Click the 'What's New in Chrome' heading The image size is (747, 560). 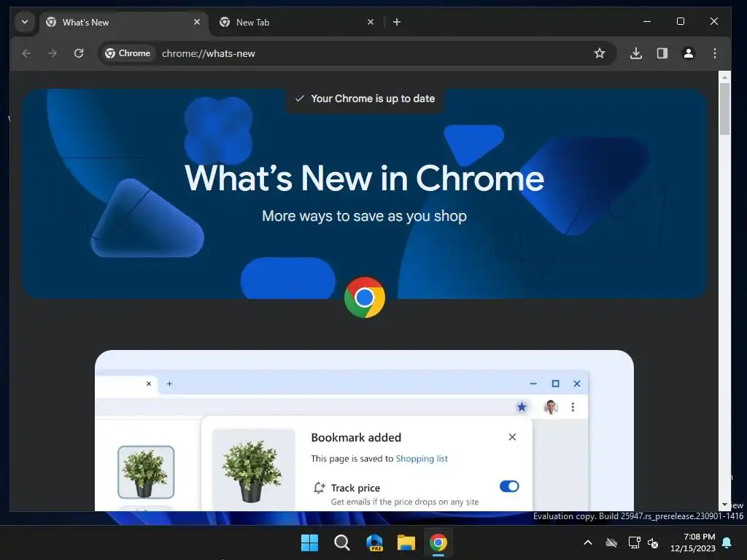[x=365, y=178]
